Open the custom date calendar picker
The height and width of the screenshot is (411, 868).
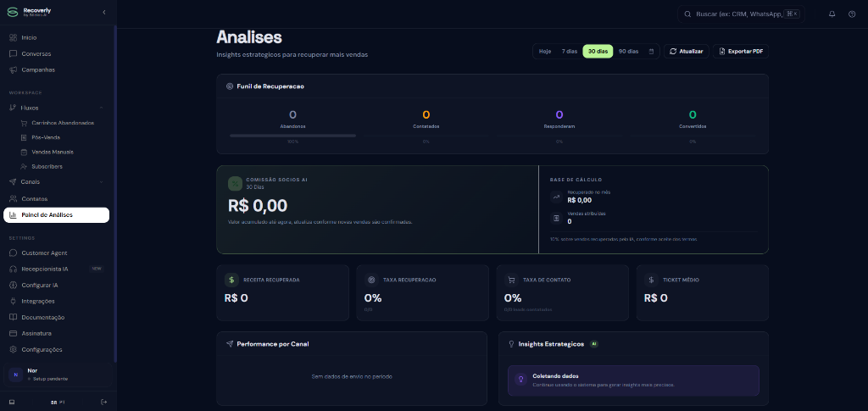tap(651, 52)
